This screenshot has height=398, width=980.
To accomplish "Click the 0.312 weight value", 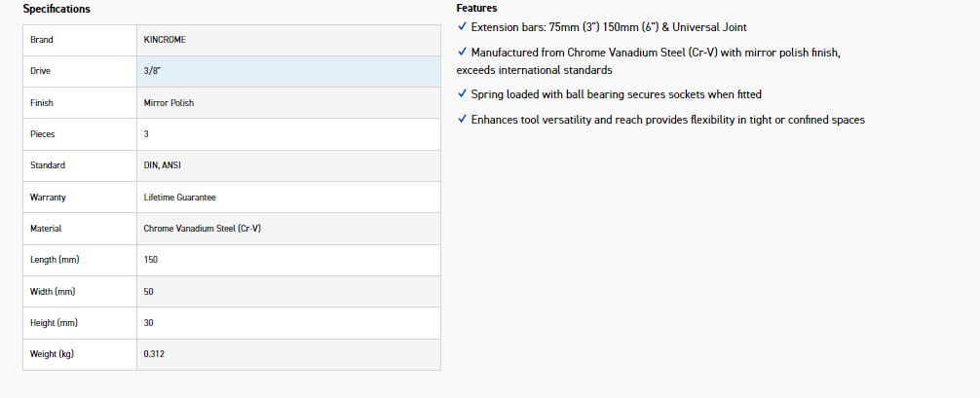I will pyautogui.click(x=154, y=354).
